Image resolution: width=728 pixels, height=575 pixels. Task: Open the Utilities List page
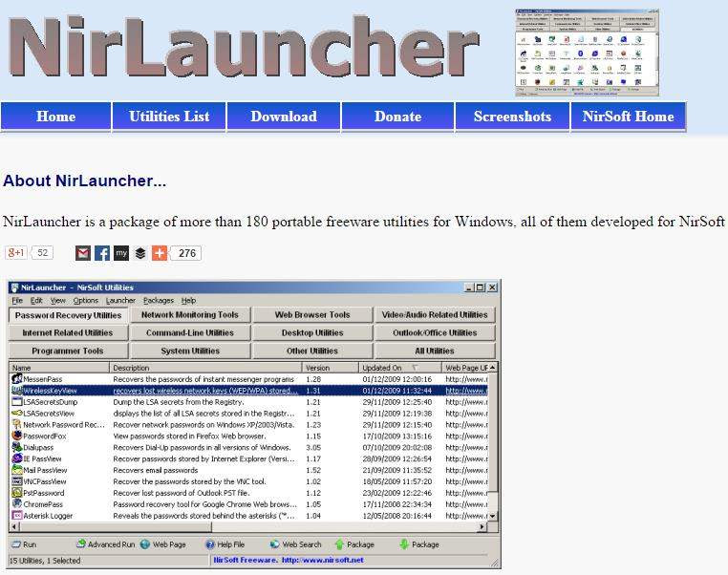[169, 116]
